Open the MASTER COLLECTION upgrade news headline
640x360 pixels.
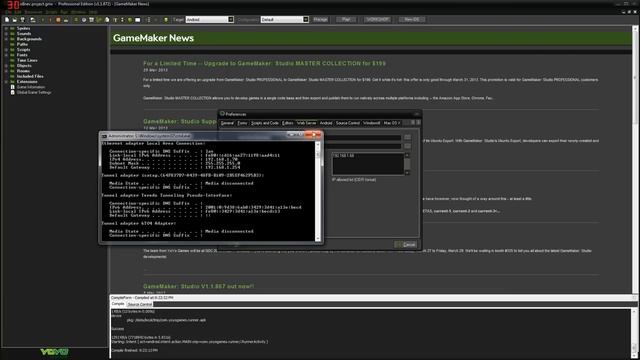[x=264, y=64]
